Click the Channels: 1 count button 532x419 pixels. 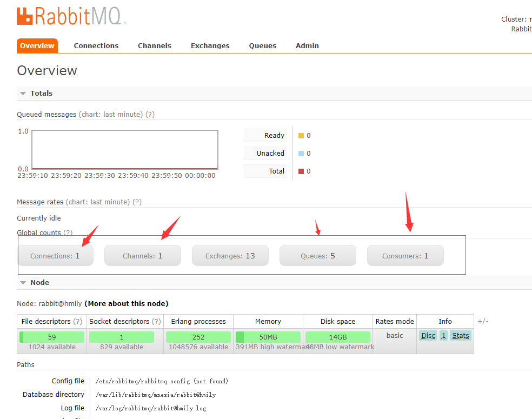pyautogui.click(x=143, y=256)
